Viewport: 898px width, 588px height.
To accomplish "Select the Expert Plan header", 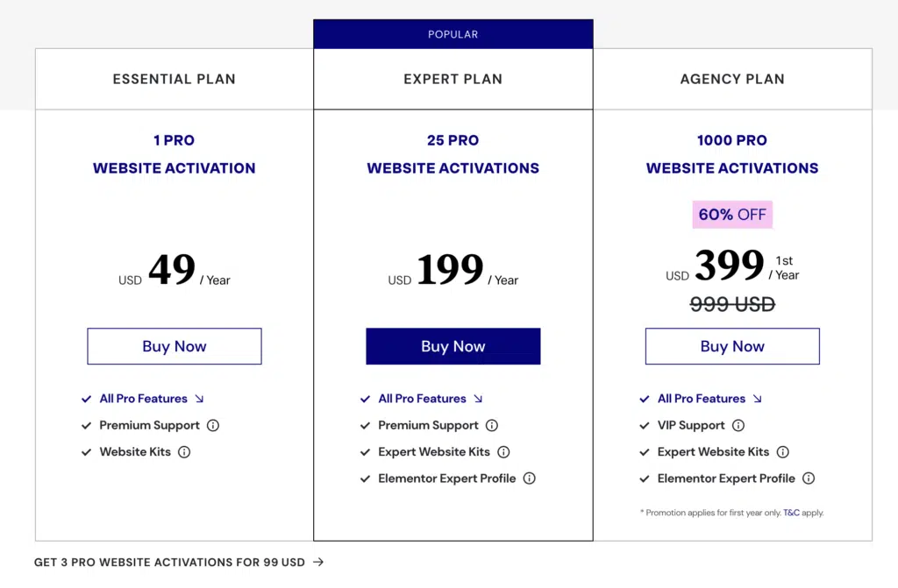I will click(x=453, y=79).
